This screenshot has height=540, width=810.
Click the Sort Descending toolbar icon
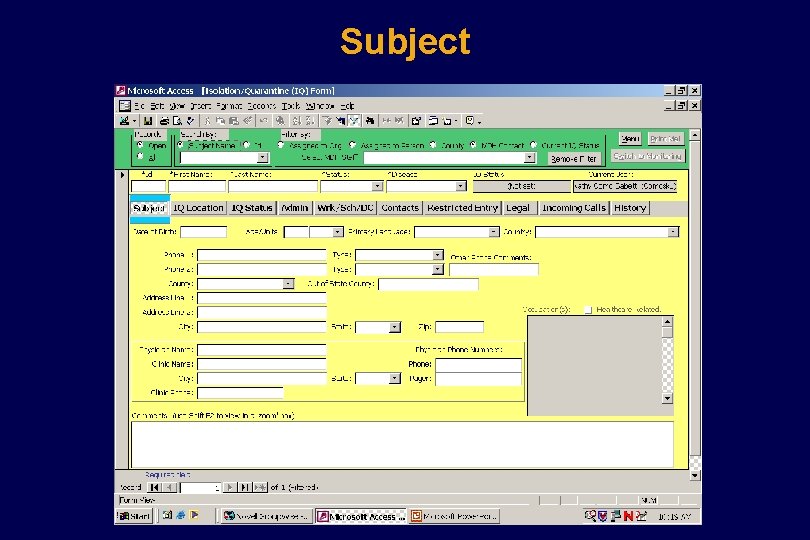click(310, 121)
